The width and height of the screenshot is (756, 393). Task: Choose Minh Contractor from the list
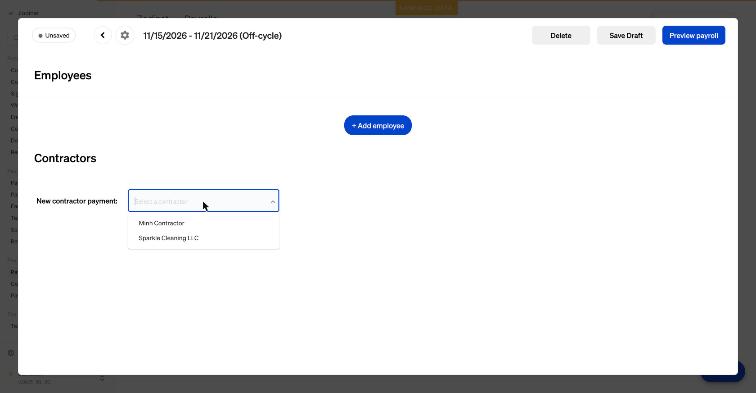[161, 223]
